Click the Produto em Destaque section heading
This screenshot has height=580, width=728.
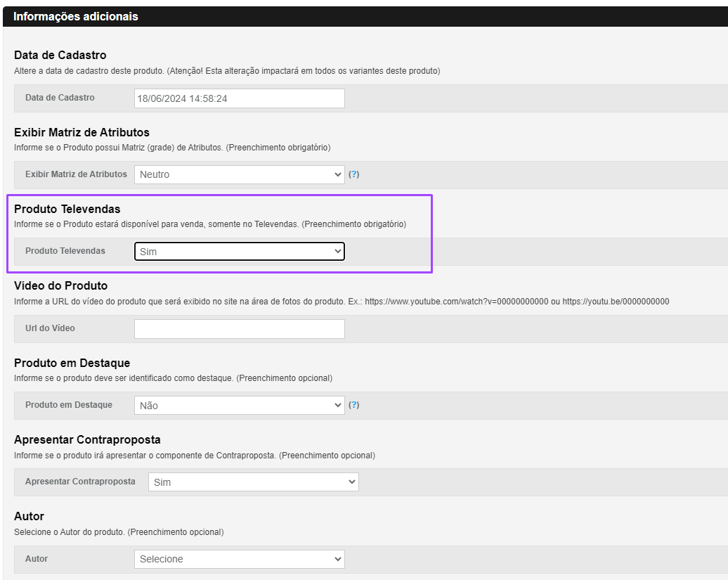(x=72, y=363)
